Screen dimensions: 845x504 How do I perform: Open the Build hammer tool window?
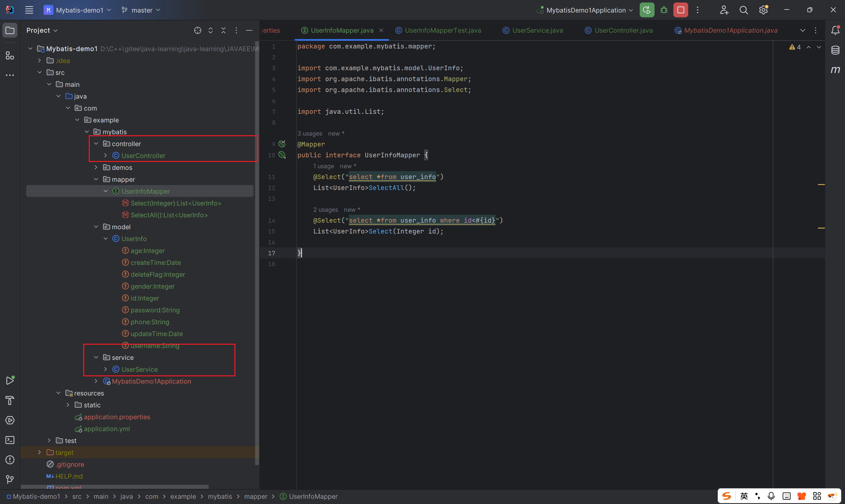[x=10, y=400]
